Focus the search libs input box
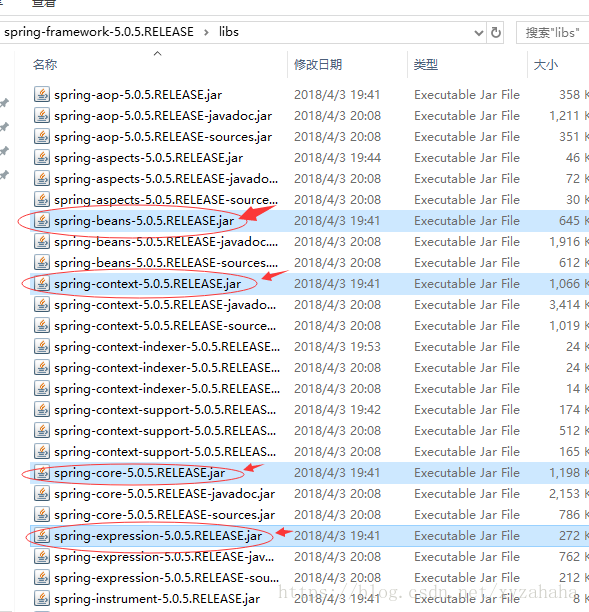Image resolution: width=589 pixels, height=612 pixels. coord(552,33)
